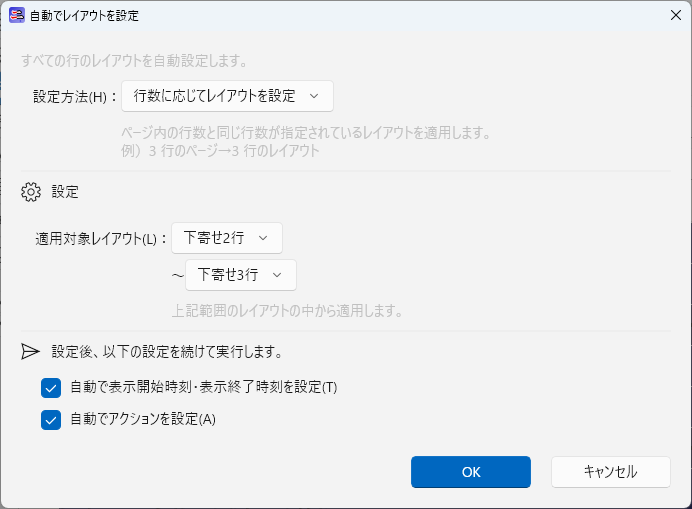Image resolution: width=692 pixels, height=509 pixels.
Task: Click the chevron arrow next to 下寄せ2行
Action: (263, 238)
